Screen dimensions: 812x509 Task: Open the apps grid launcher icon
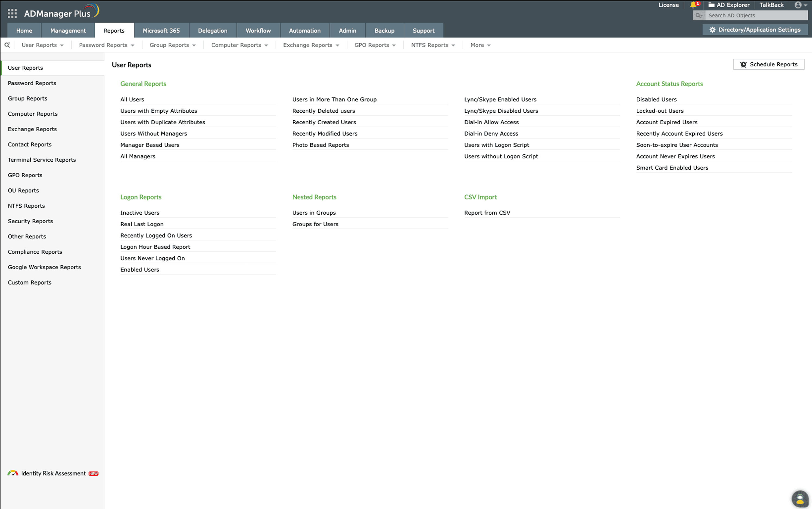(12, 14)
